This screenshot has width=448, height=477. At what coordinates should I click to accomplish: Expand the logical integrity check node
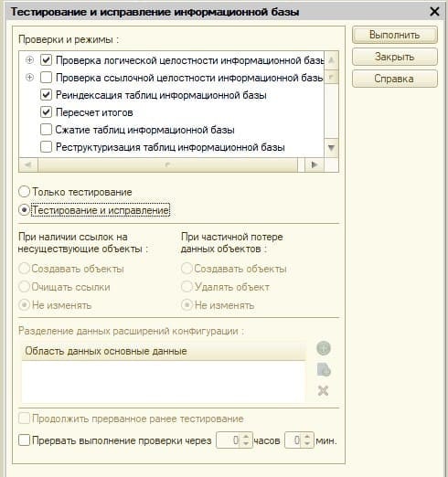[29, 60]
